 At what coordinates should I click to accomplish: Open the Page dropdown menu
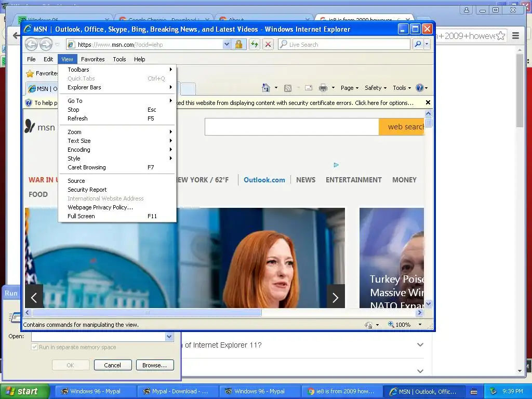coord(350,88)
